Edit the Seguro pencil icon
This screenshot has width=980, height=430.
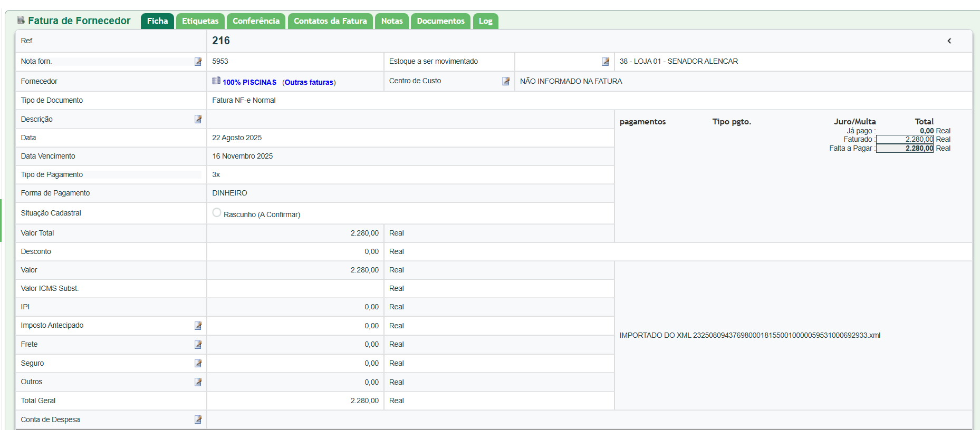click(198, 363)
